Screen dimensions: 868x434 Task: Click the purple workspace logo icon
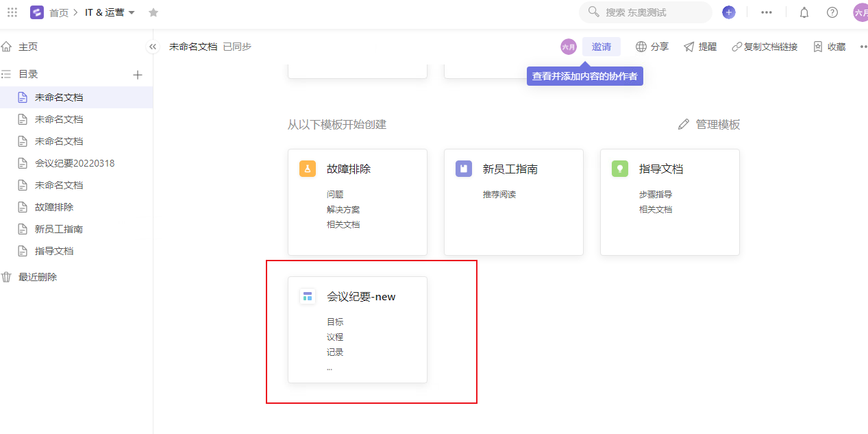point(37,12)
